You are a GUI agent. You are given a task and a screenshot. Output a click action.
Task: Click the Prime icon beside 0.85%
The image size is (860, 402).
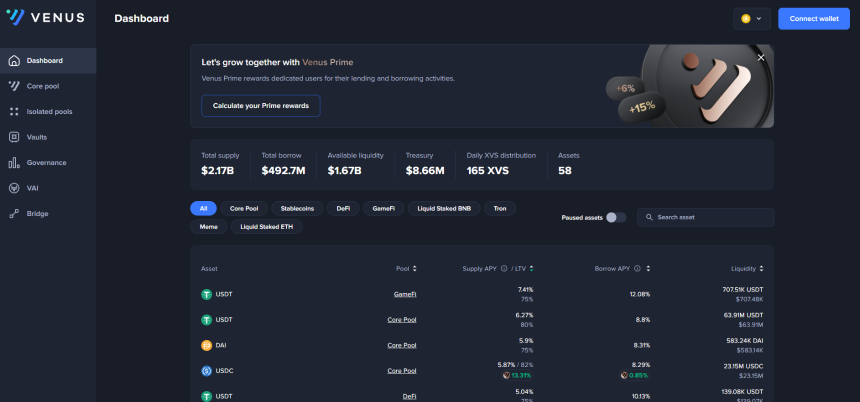click(x=624, y=376)
